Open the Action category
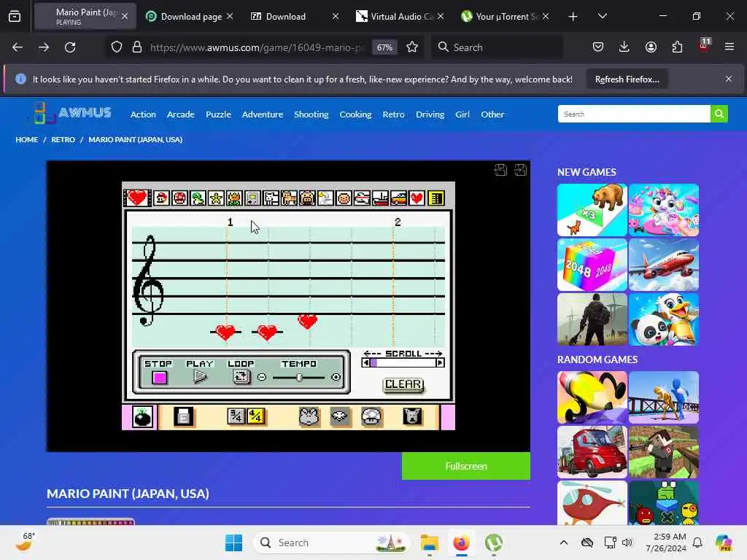 pos(143,114)
